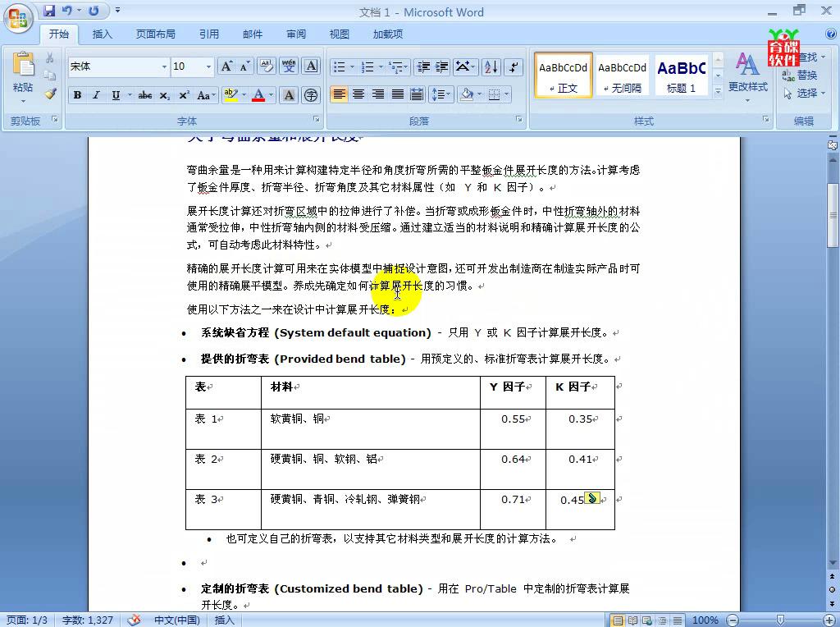Screen dimensions: 840x627
Task: Apply the 标题 1 (Heading 1) style
Action: tap(681, 75)
